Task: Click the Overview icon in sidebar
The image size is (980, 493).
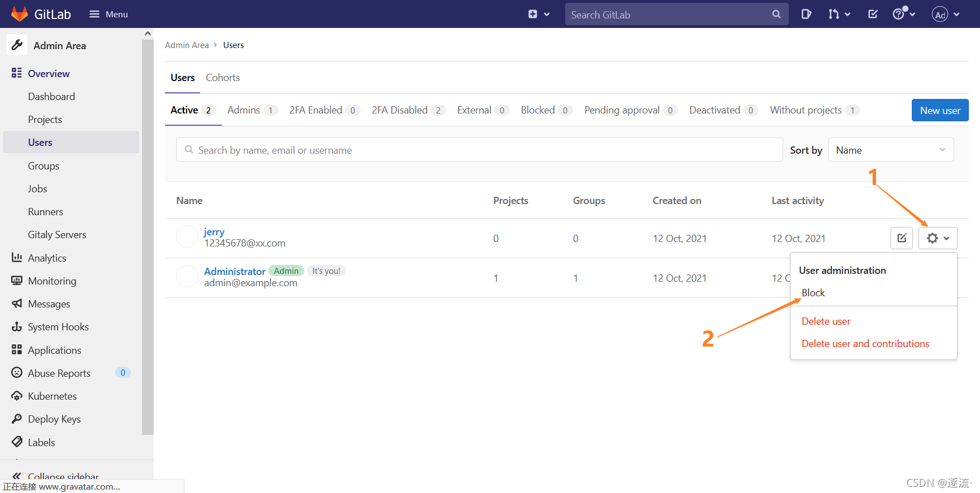Action: click(x=17, y=73)
